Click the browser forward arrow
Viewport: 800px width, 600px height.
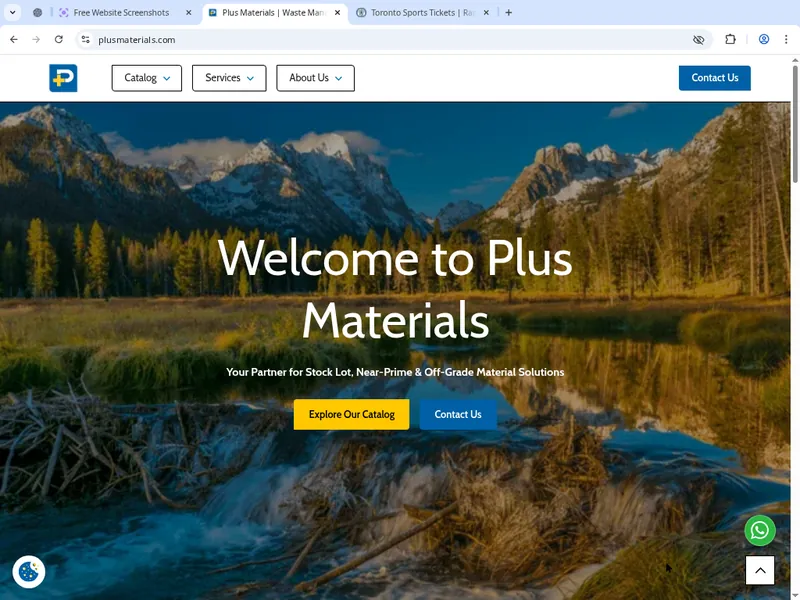pos(36,39)
